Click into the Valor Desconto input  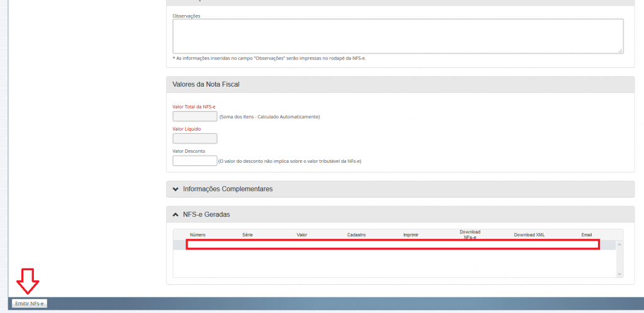click(194, 161)
